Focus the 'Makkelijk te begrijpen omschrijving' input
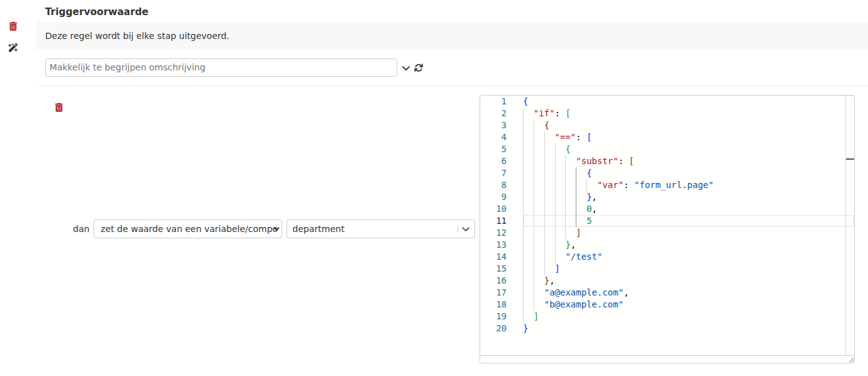Viewport: 868px width, 376px height. tap(221, 67)
